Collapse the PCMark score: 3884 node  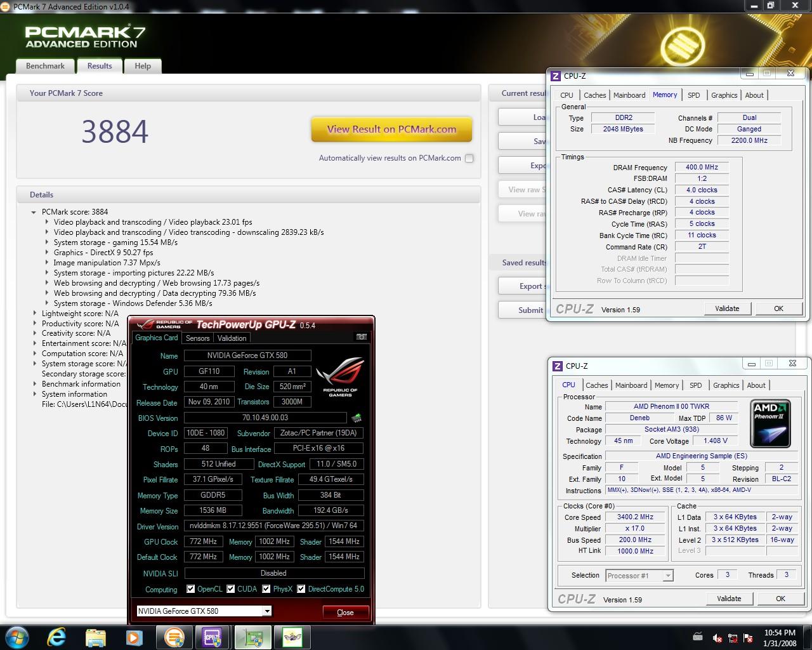point(34,212)
